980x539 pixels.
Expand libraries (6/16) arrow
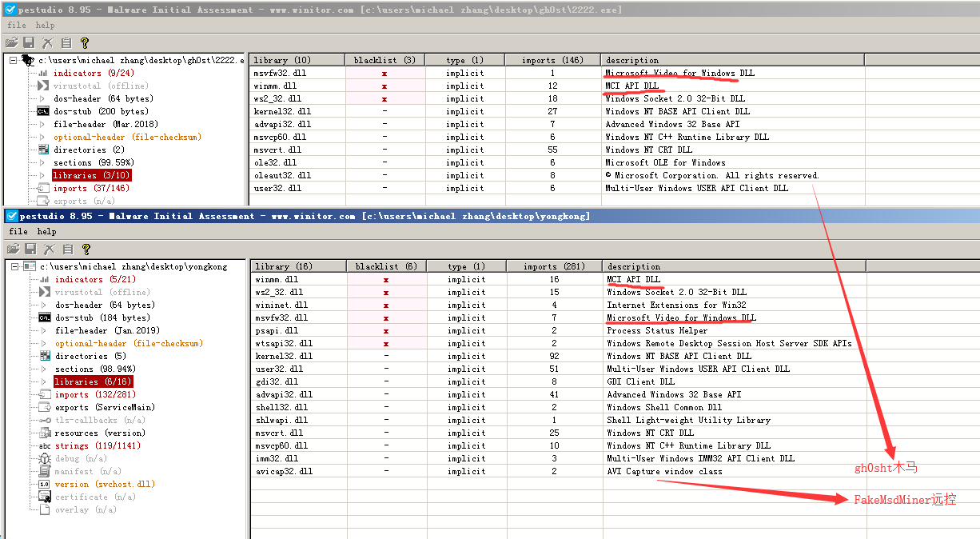point(44,381)
